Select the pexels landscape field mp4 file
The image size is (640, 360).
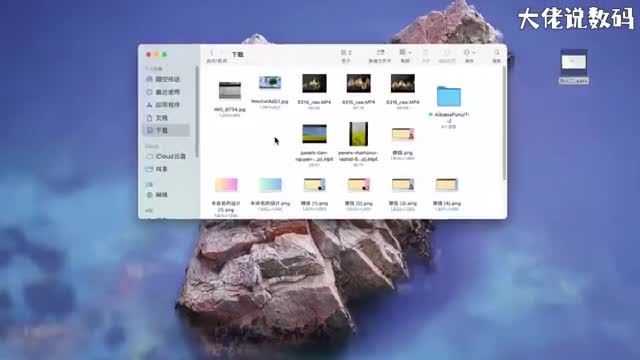point(314,134)
